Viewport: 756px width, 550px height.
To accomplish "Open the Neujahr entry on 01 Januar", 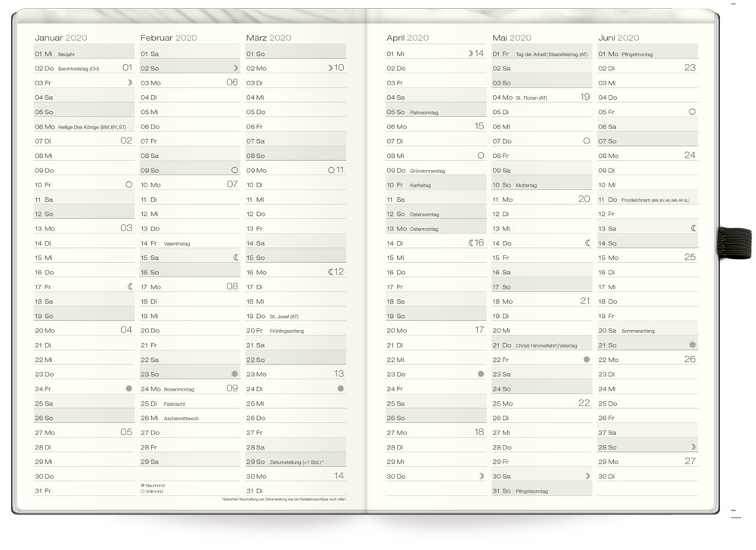I will pos(67,54).
